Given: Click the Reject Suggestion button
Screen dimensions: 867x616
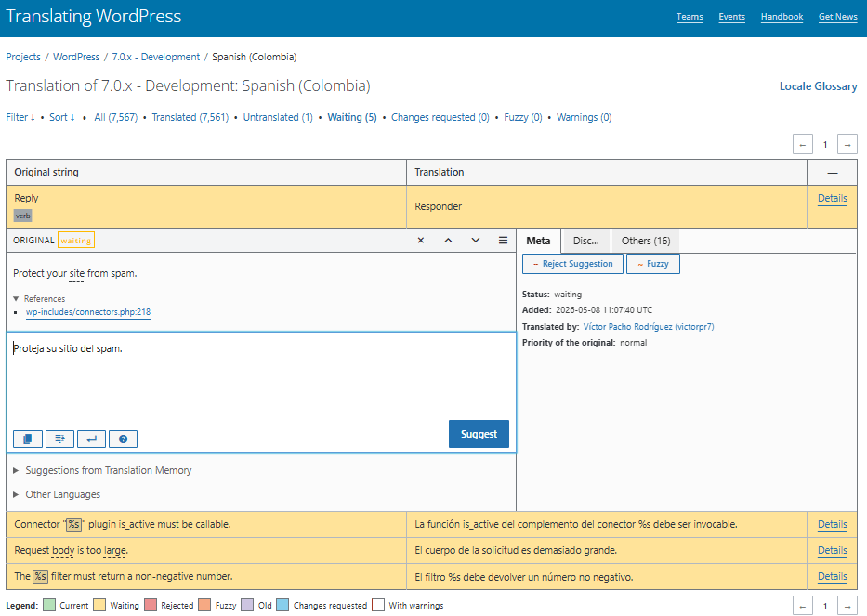Looking at the screenshot, I should (x=572, y=264).
